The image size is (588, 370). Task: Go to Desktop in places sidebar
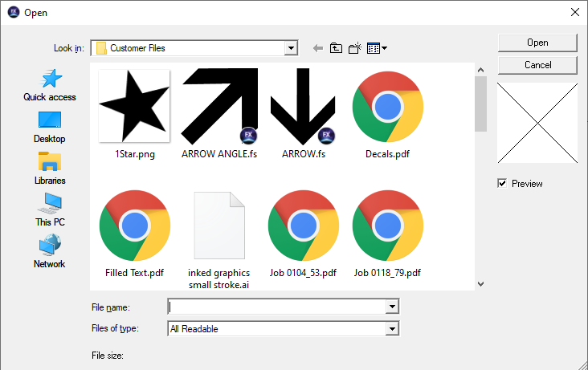(50, 126)
